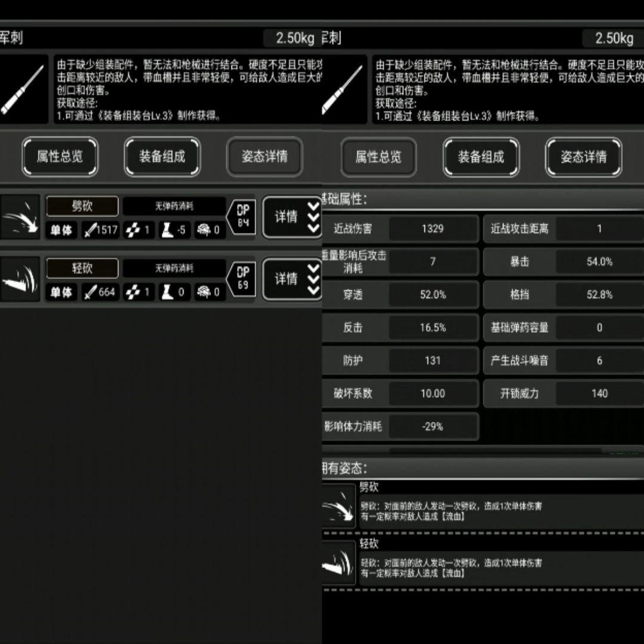
Task: Tap the 2.50kg weight in right panel
Action: (x=614, y=38)
